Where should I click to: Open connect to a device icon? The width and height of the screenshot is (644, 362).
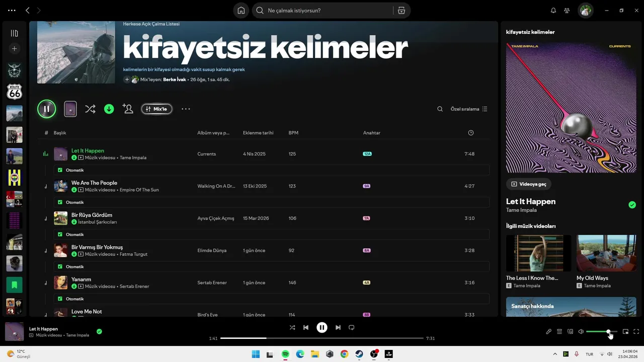pos(571,332)
